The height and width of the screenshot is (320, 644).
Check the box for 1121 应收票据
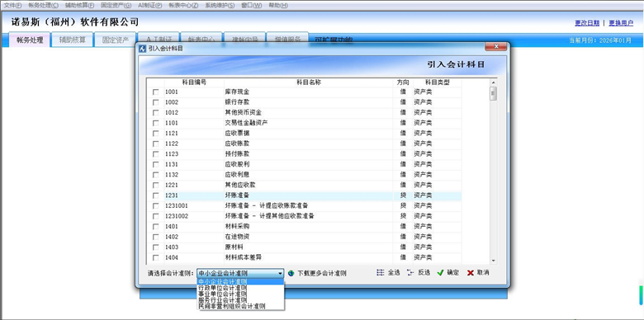click(x=156, y=134)
